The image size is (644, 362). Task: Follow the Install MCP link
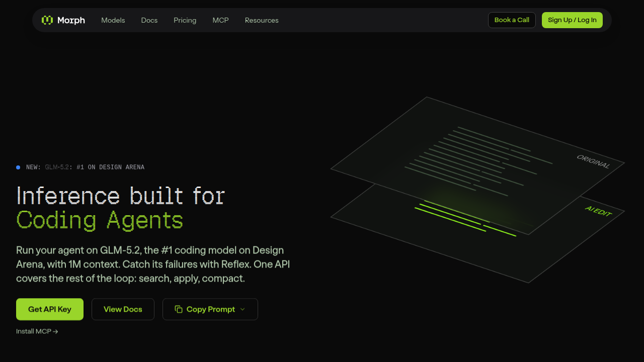[37, 331]
